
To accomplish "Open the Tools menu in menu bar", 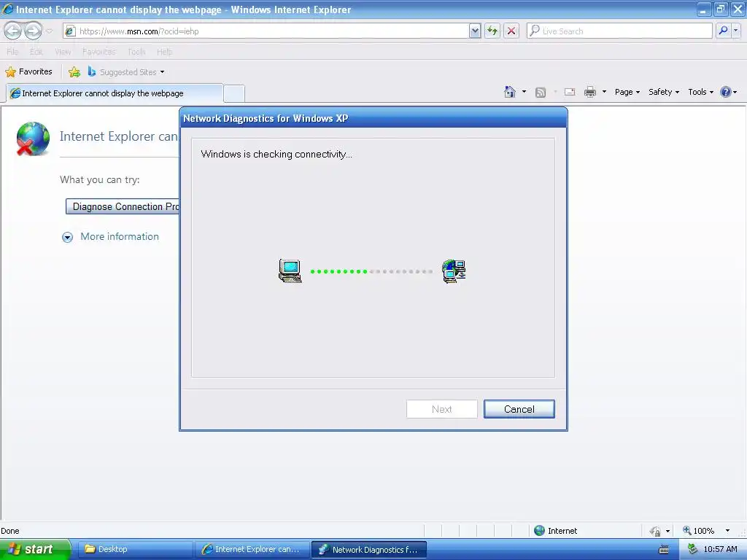I will coord(136,52).
